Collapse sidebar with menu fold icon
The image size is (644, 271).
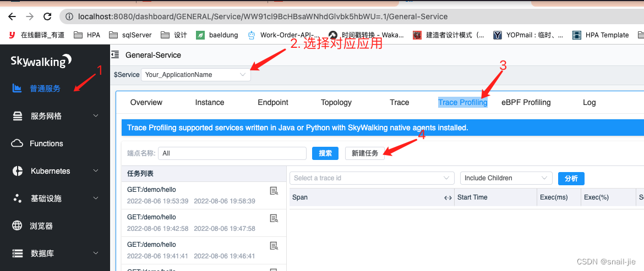(116, 54)
